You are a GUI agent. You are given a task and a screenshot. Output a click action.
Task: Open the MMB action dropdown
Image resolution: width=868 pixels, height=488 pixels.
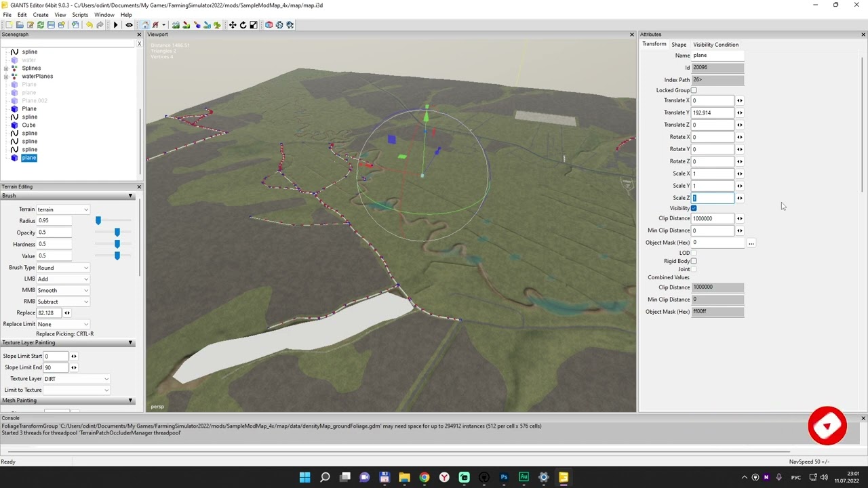63,290
